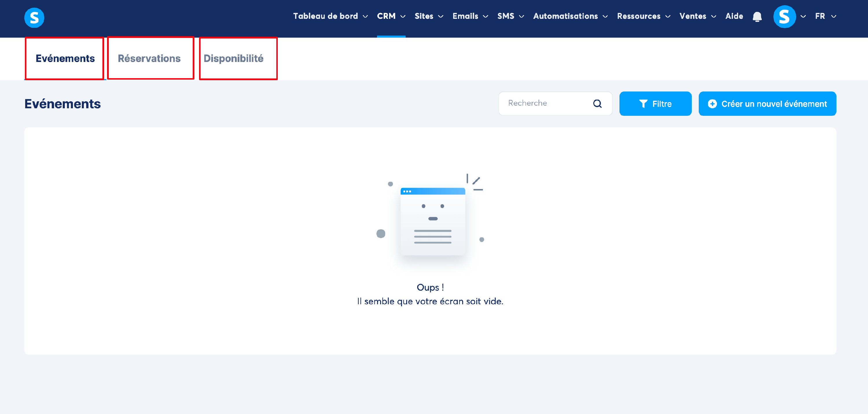Focus the Recherche search field
868x414 pixels.
tap(546, 103)
